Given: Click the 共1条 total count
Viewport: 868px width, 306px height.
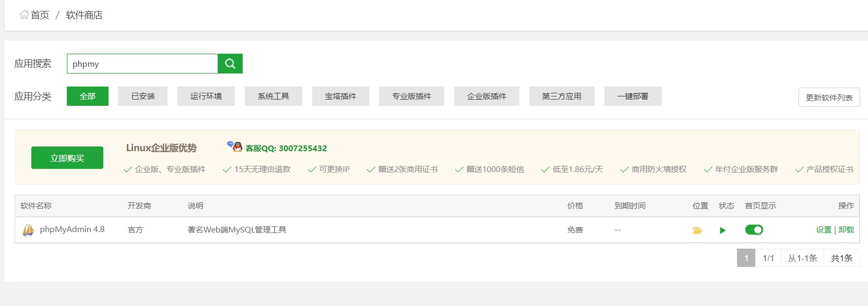Looking at the screenshot, I should point(842,258).
